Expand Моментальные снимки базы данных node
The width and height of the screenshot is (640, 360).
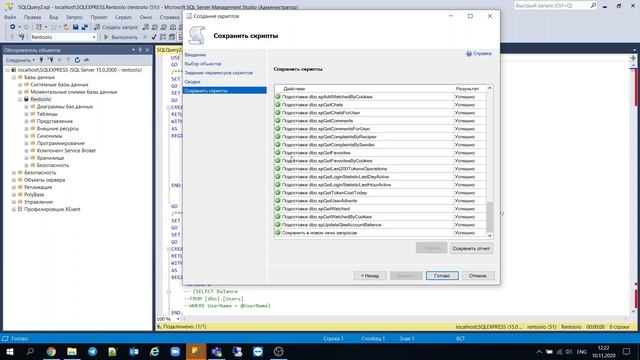pyautogui.click(x=20, y=92)
